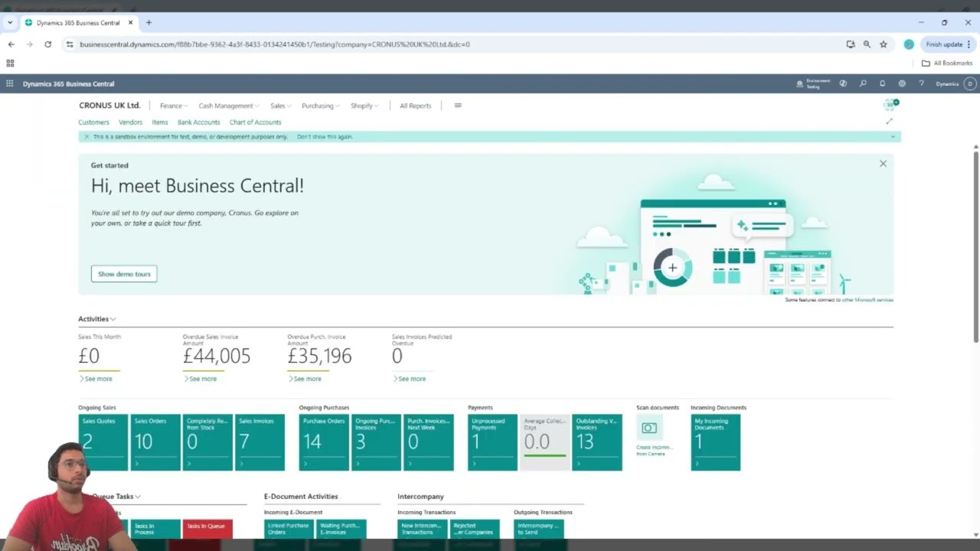980x551 pixels.
Task: Click See more under Sales Invoices Predicted Overdue
Action: pos(409,379)
